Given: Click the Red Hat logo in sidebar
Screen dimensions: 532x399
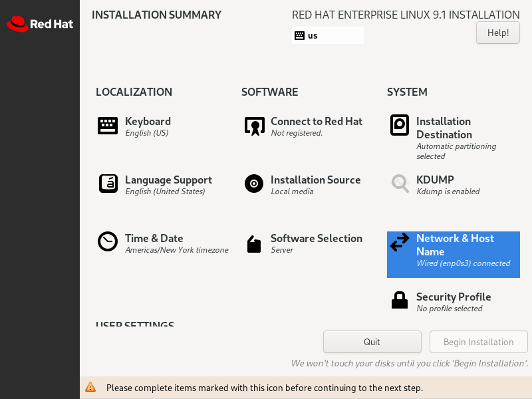Looking at the screenshot, I should 40,24.
